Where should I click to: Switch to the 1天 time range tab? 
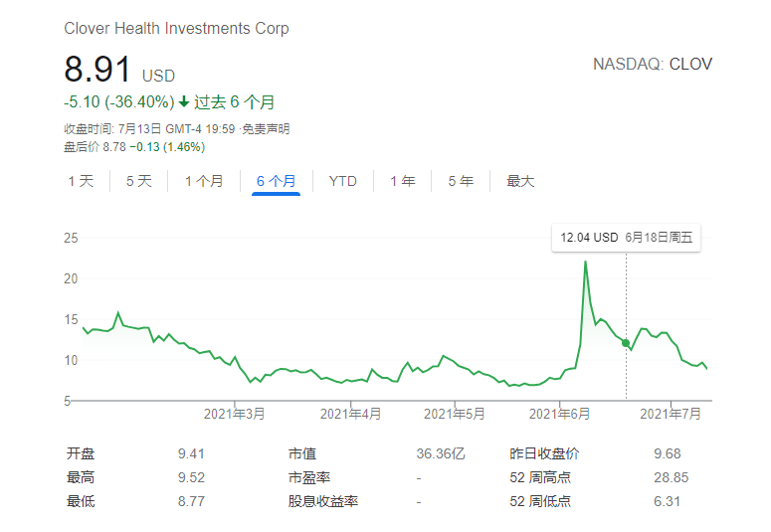81,181
